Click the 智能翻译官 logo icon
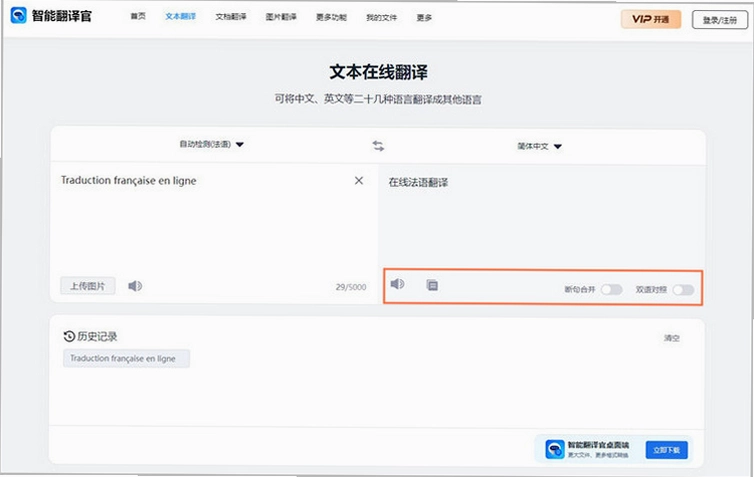 click(x=18, y=15)
